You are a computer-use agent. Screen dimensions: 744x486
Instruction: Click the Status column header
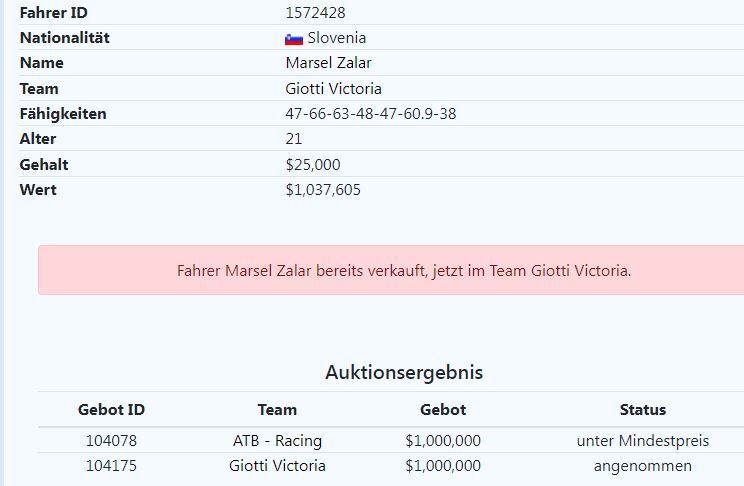[x=642, y=409]
